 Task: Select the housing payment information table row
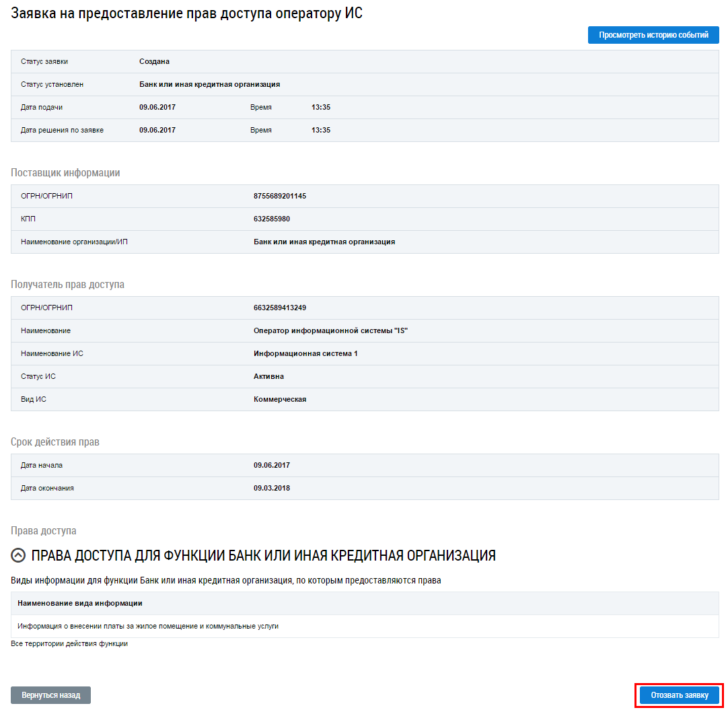148,626
